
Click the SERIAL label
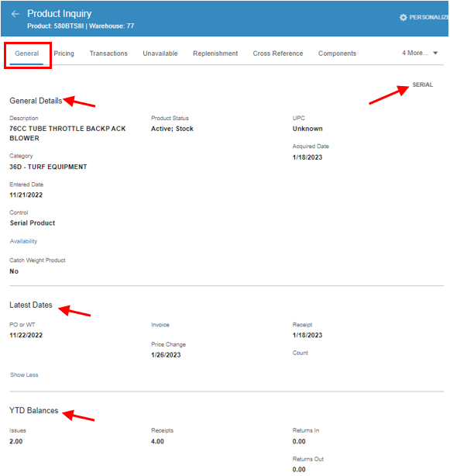[422, 85]
